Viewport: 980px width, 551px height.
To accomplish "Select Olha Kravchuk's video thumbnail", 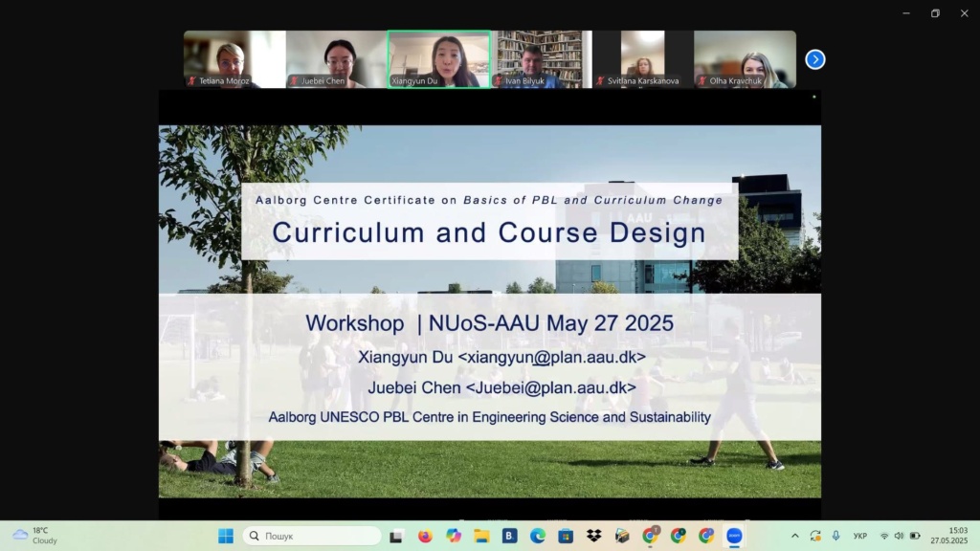I will pyautogui.click(x=745, y=59).
